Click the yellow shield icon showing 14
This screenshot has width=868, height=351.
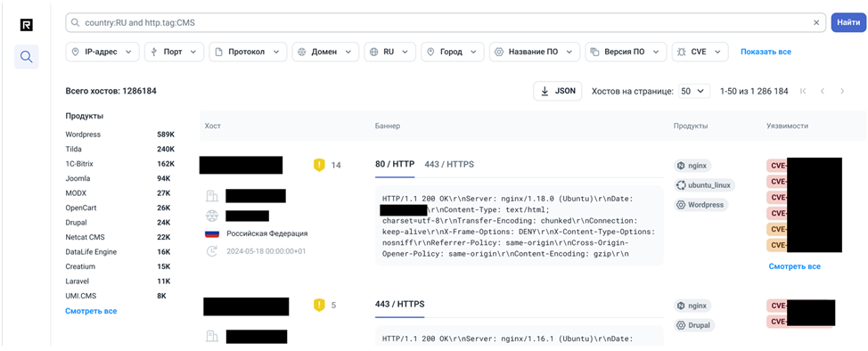319,165
